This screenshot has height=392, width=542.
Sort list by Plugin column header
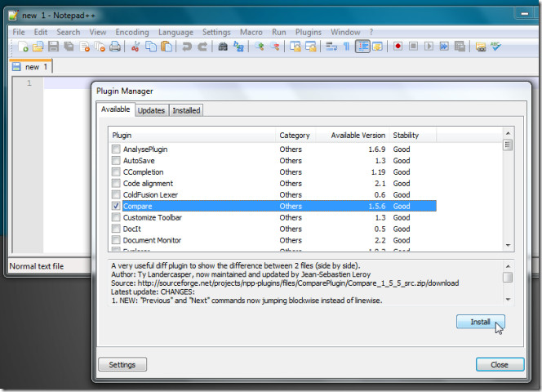click(x=193, y=136)
